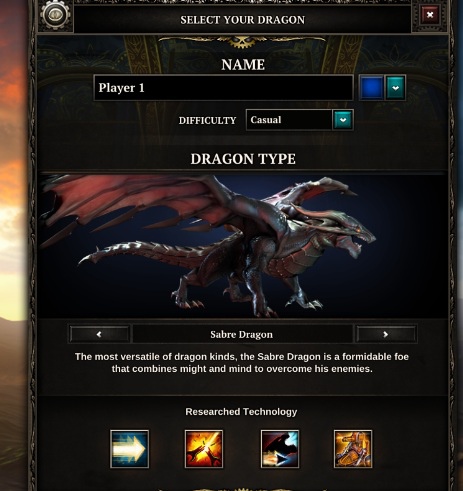Select the fiery clashing hands technology icon
The height and width of the screenshot is (491, 463).
click(x=204, y=449)
